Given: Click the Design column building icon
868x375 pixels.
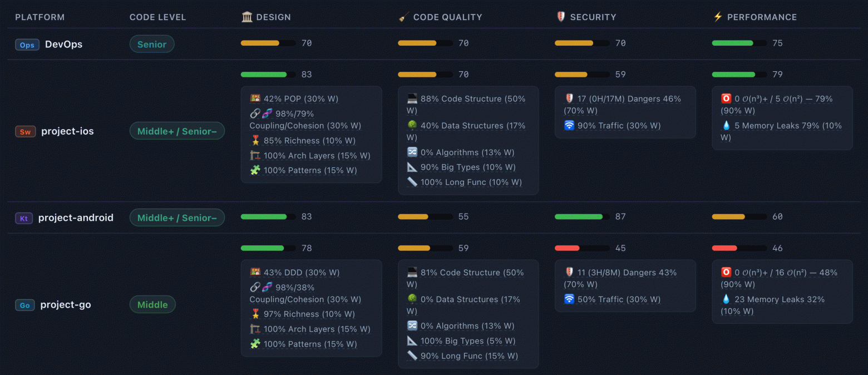Looking at the screenshot, I should pyautogui.click(x=247, y=17).
